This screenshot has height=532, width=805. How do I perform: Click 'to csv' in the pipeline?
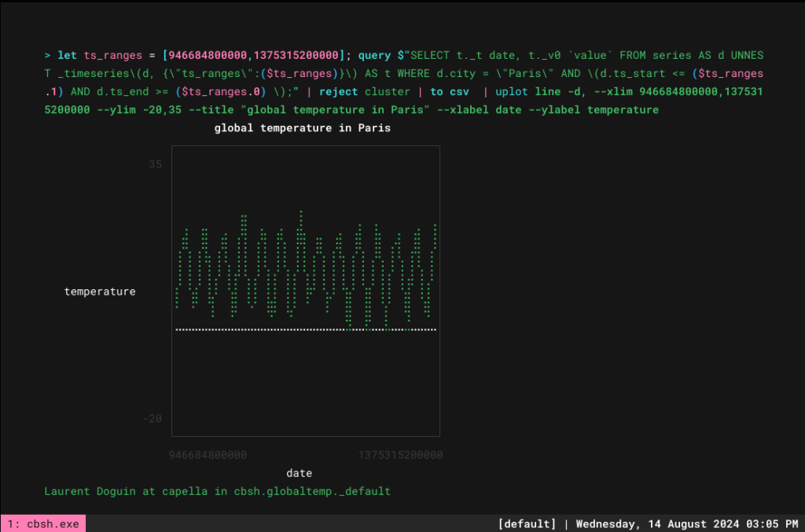(450, 91)
